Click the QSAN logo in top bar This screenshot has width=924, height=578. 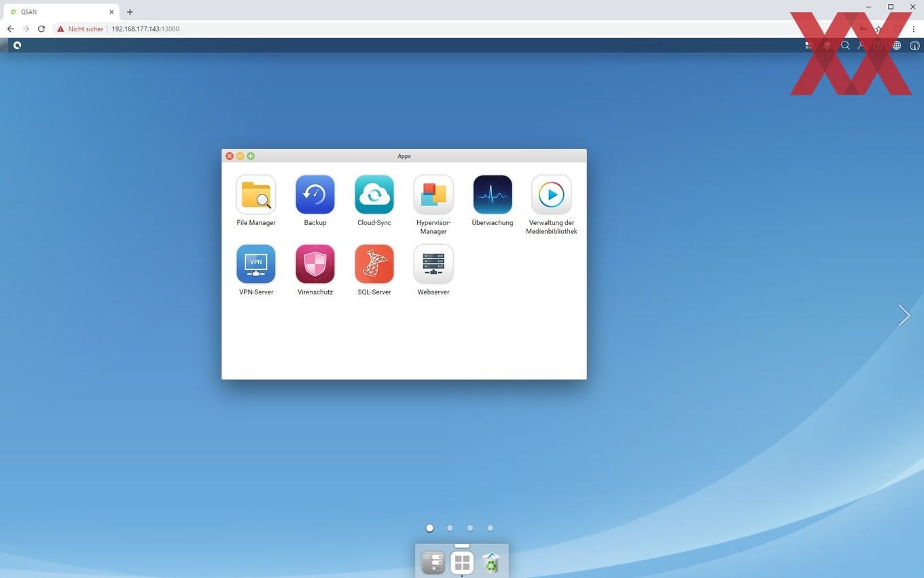pos(17,46)
